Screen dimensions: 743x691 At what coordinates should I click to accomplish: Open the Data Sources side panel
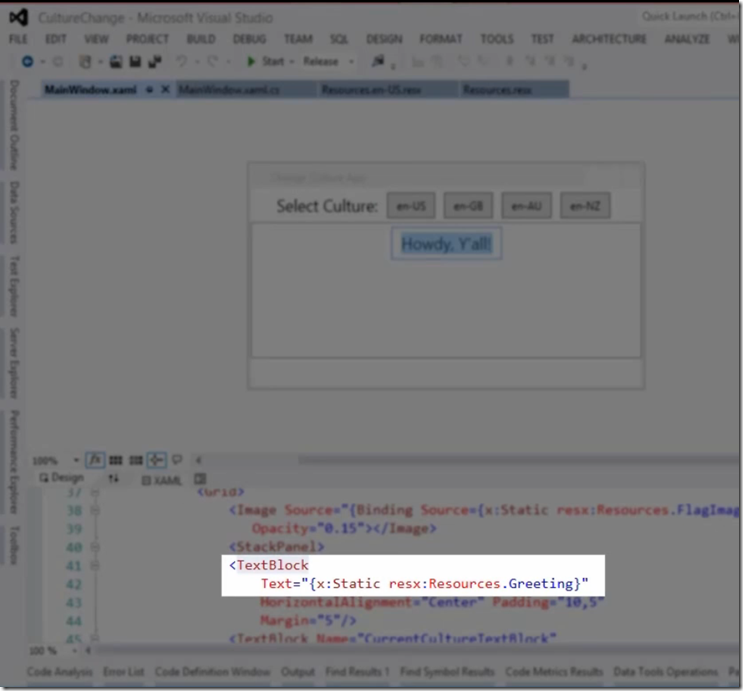click(x=14, y=212)
